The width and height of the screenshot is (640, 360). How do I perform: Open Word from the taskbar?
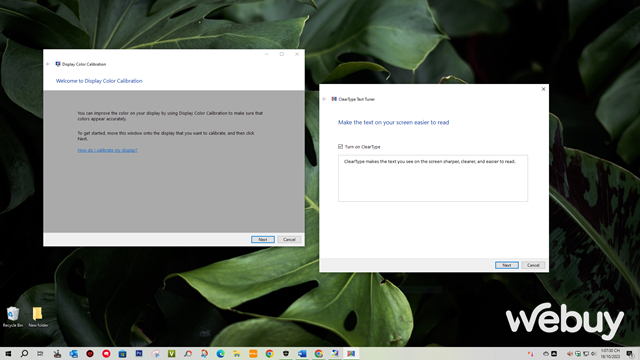tap(302, 353)
